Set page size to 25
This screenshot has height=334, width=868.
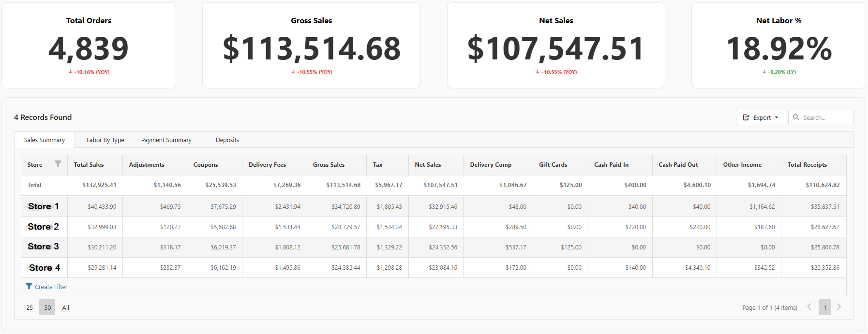tap(30, 307)
